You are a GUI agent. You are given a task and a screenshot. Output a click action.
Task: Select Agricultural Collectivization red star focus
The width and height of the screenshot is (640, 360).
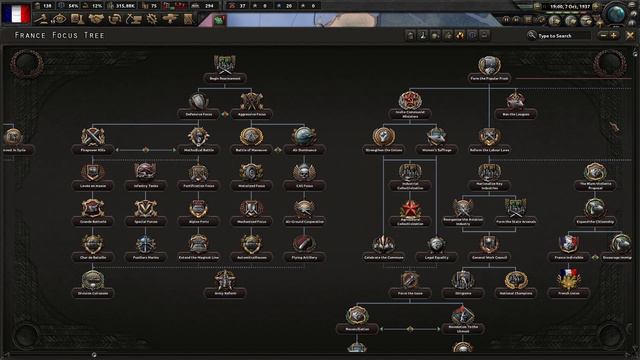(x=410, y=209)
